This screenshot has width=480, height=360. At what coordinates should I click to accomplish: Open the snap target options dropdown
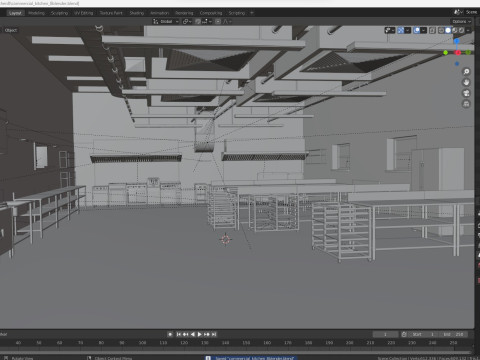pyautogui.click(x=207, y=22)
